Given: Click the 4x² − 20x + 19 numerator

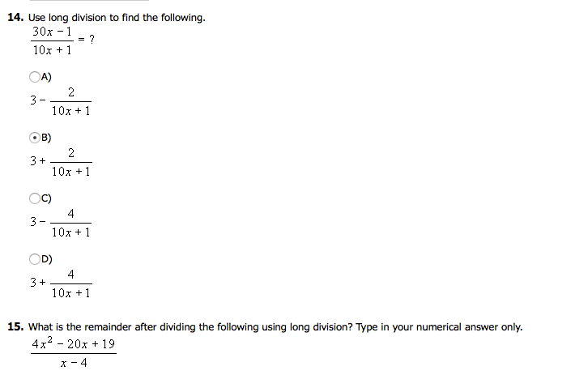Looking at the screenshot, I should tap(74, 343).
